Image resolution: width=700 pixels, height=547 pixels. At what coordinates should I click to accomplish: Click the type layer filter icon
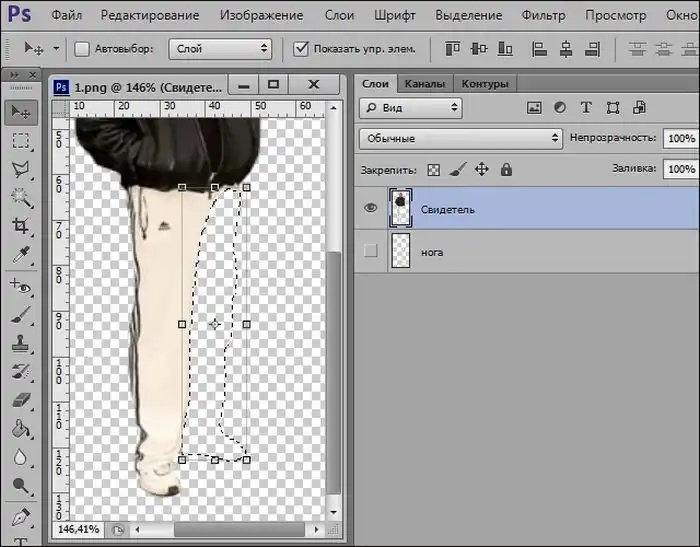coord(586,107)
